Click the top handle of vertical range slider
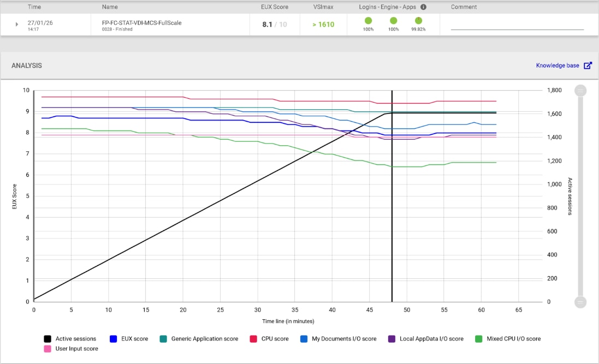The image size is (599, 364). pos(580,91)
